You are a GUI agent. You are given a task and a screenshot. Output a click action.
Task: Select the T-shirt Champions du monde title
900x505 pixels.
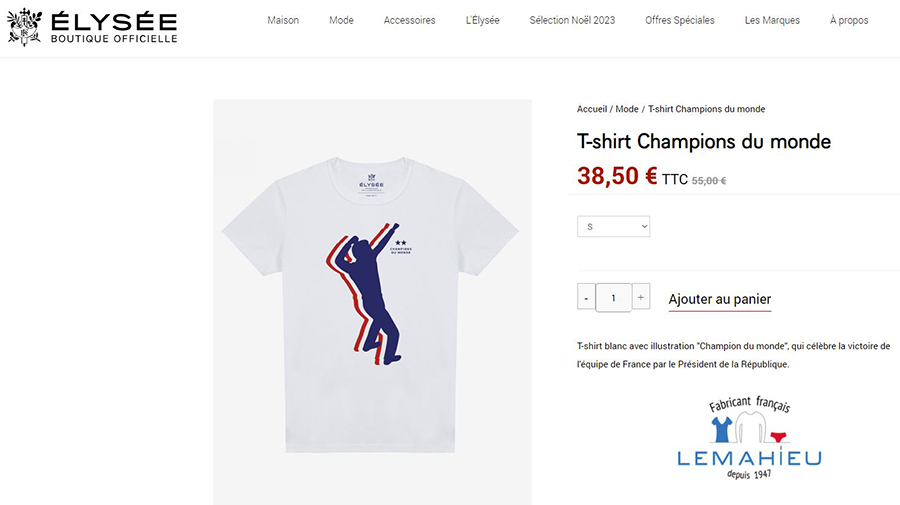tap(704, 141)
